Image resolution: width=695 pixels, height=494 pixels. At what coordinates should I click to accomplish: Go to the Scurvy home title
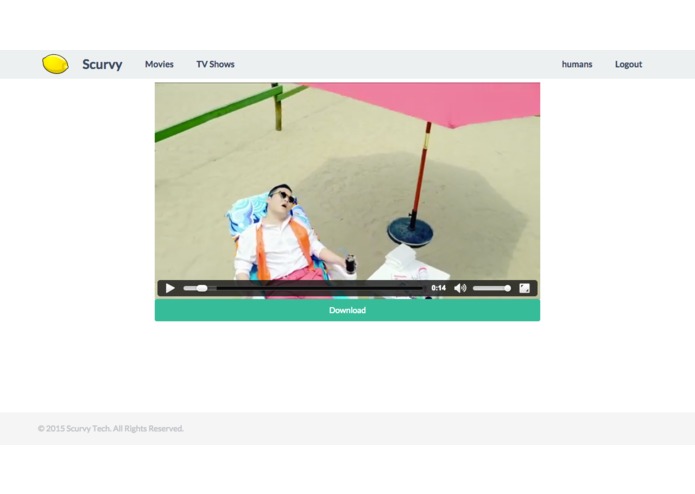pyautogui.click(x=102, y=64)
